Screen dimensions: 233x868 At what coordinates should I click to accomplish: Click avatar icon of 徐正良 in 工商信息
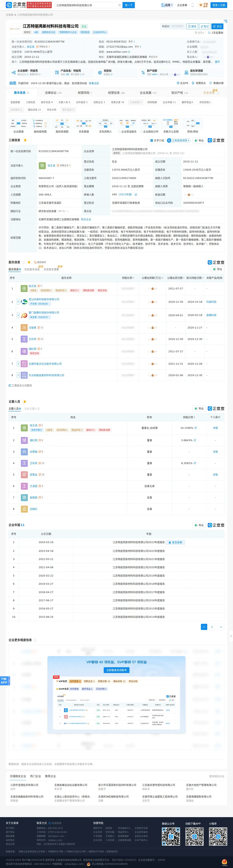pos(42,166)
